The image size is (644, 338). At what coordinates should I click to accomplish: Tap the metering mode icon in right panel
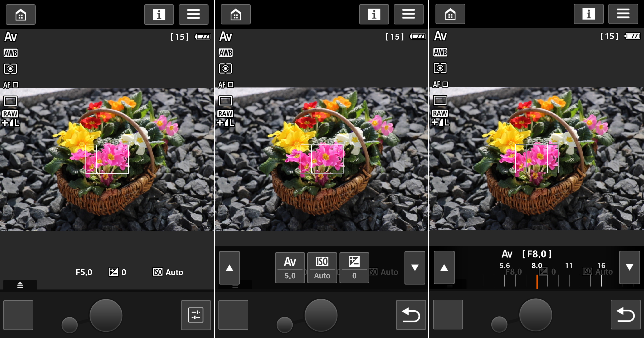(x=440, y=68)
